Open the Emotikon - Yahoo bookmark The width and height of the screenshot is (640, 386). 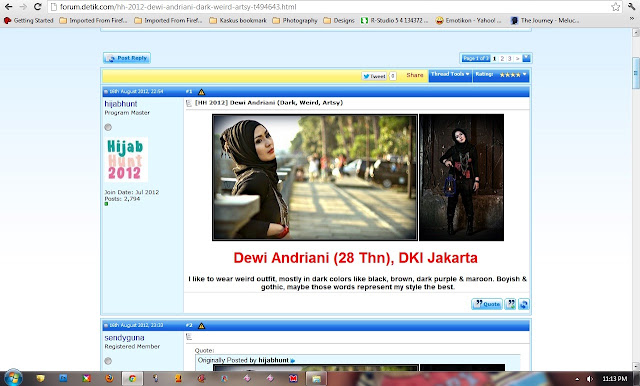(468, 20)
